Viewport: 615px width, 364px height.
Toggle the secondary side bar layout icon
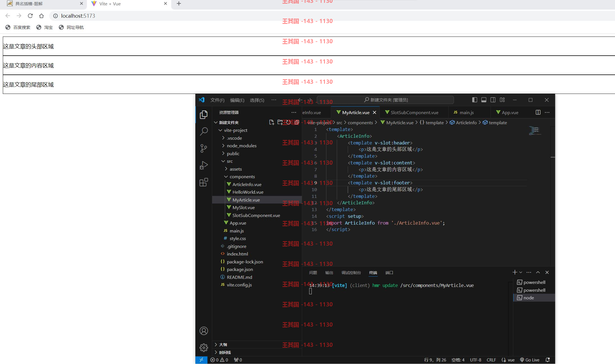493,100
